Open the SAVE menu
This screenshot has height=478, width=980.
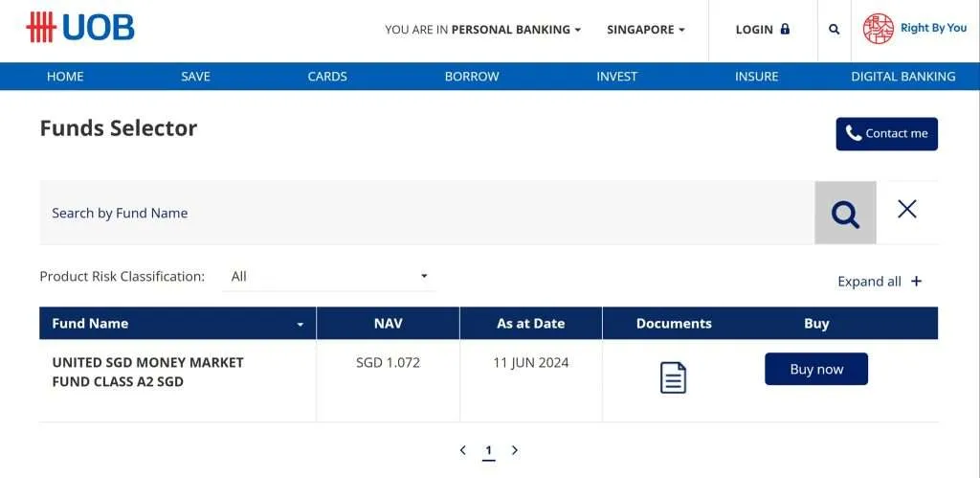[195, 77]
